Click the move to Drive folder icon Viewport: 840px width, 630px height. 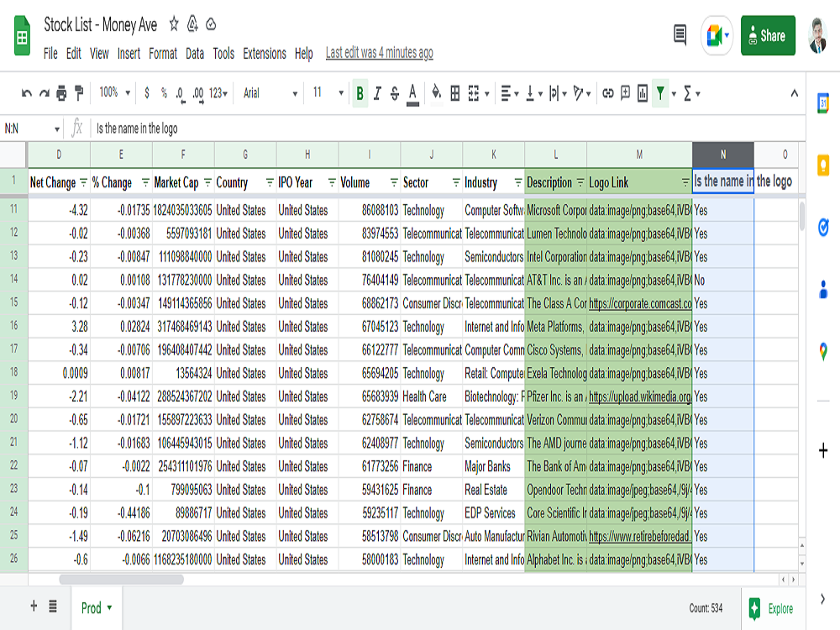coord(192,24)
